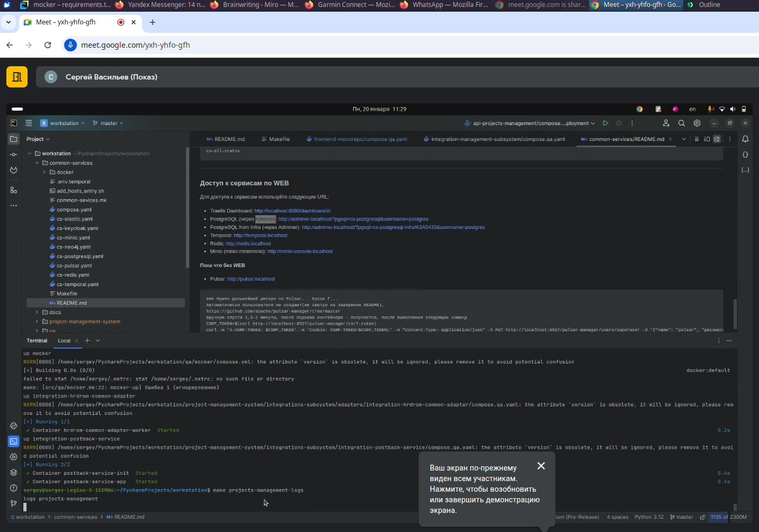Close the screen sharing notification popup
Screen dimensions: 759x532
[541, 466]
